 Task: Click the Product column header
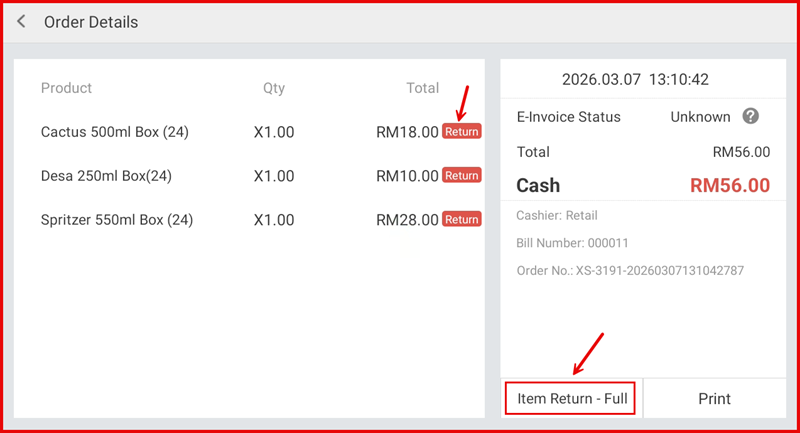[66, 88]
